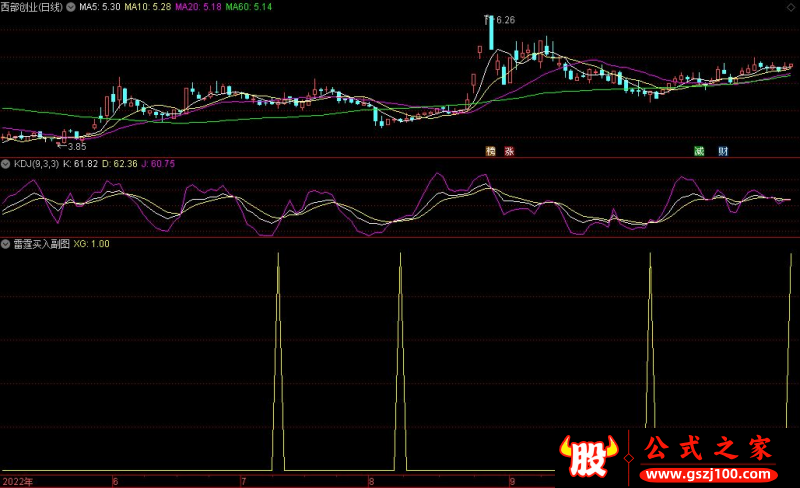
Task: Click the 榜 event marker icon
Action: click(490, 151)
